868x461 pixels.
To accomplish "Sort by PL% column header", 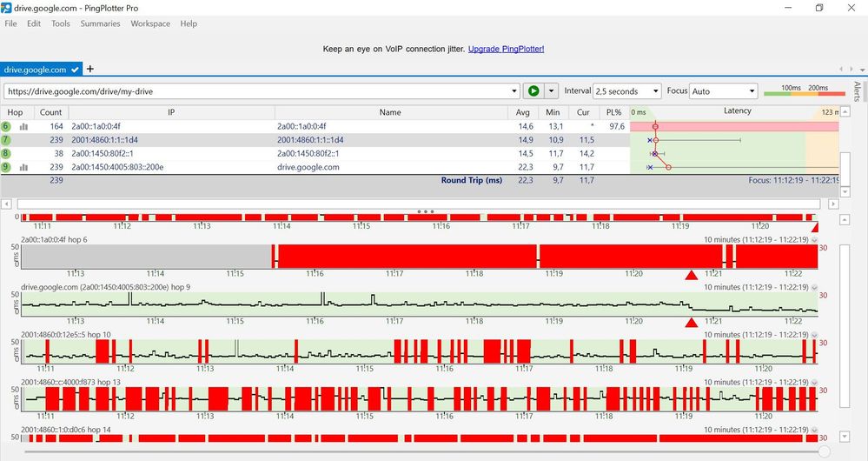I will coord(613,112).
